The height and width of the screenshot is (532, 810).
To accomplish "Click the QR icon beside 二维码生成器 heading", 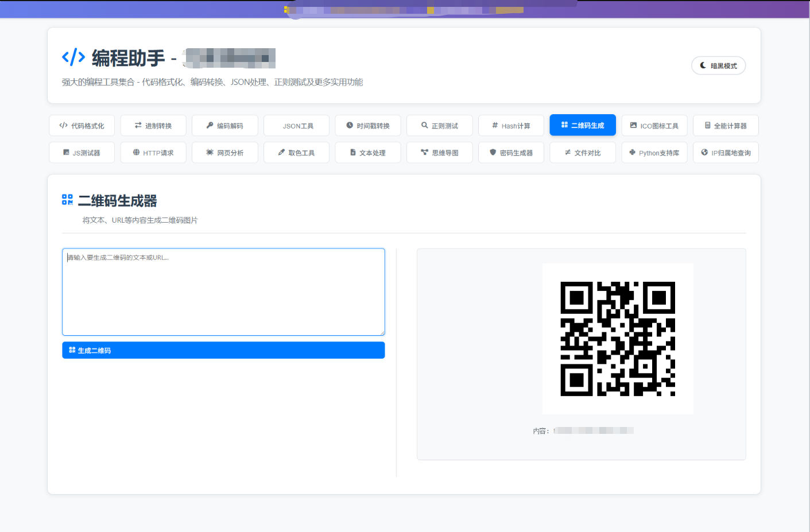I will click(68, 200).
